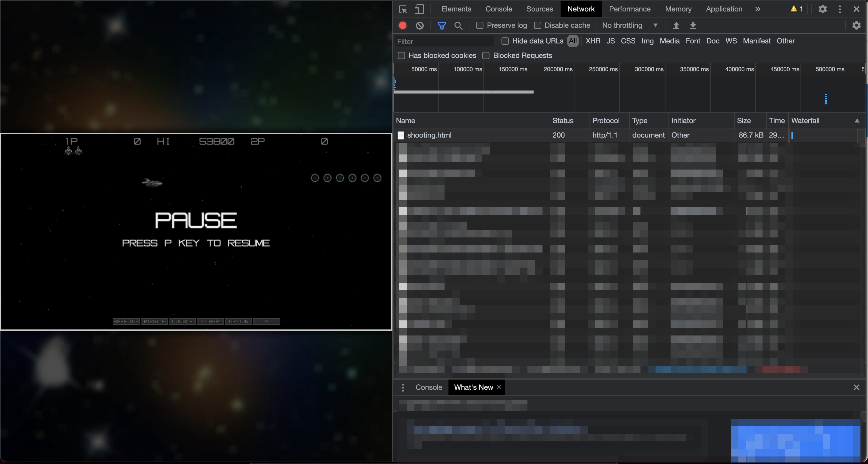868x464 pixels.
Task: Check the Disable cache option
Action: coord(538,25)
